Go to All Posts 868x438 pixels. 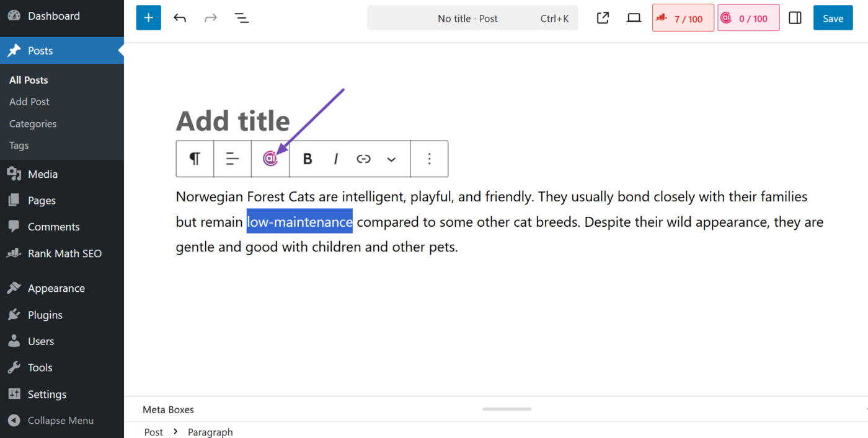click(29, 80)
